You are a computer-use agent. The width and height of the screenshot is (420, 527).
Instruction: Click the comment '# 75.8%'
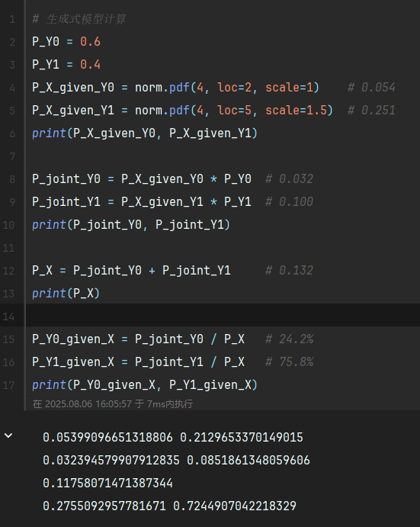(289, 362)
